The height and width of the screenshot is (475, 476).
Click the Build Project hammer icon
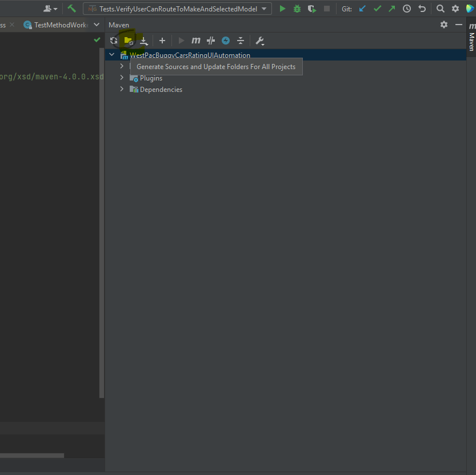(x=71, y=9)
